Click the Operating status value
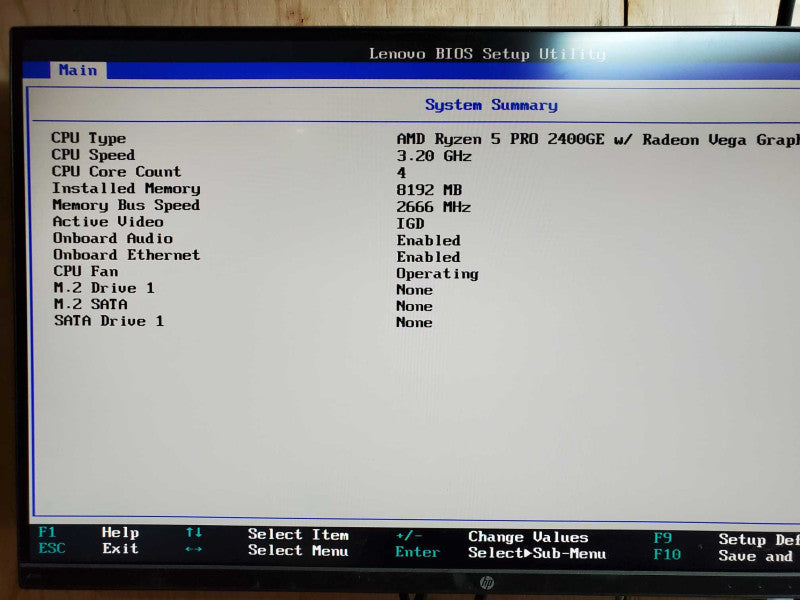This screenshot has width=800, height=600. [x=438, y=274]
